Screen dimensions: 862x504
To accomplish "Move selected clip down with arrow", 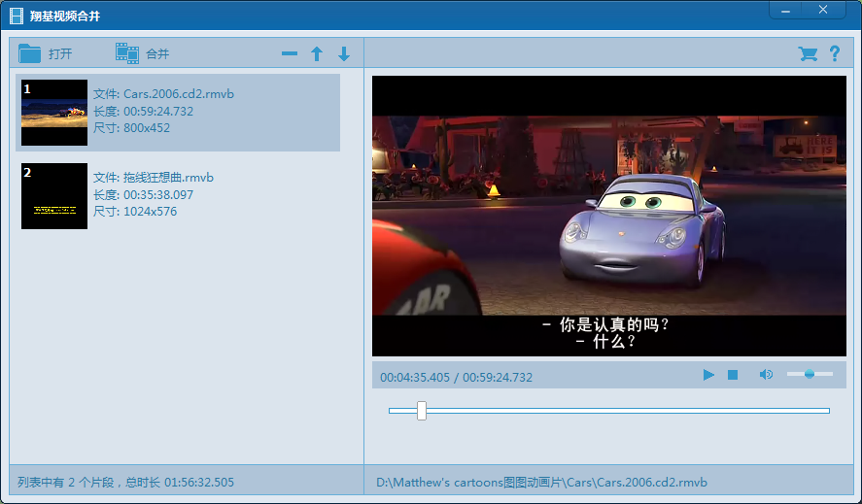I will click(x=344, y=53).
